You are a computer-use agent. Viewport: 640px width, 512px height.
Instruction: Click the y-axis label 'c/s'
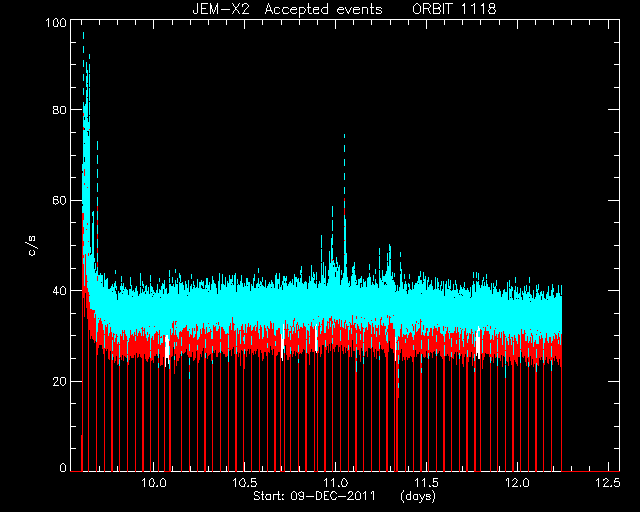click(x=32, y=246)
